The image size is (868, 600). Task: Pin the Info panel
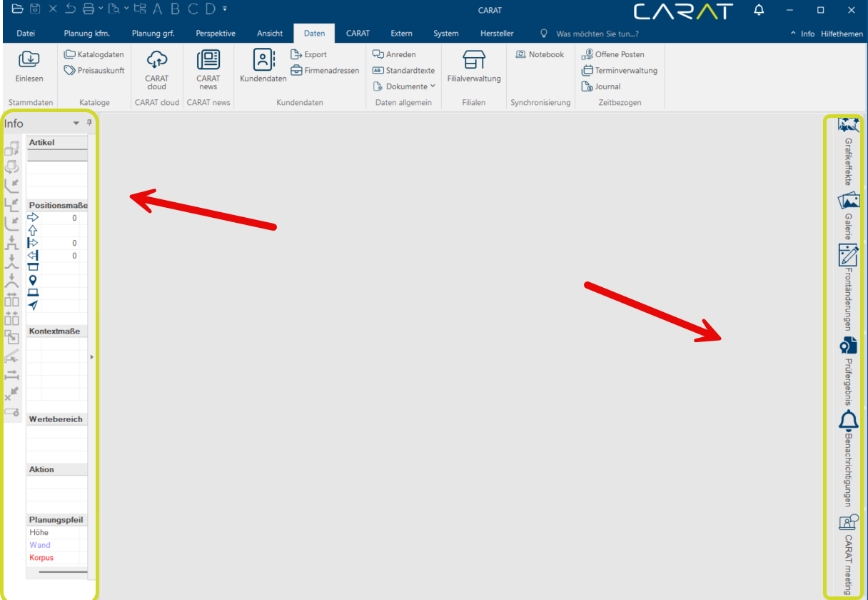89,123
